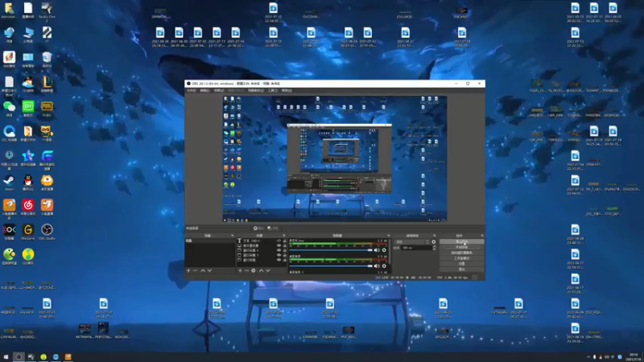Open the Edit menu in OBS

point(205,90)
